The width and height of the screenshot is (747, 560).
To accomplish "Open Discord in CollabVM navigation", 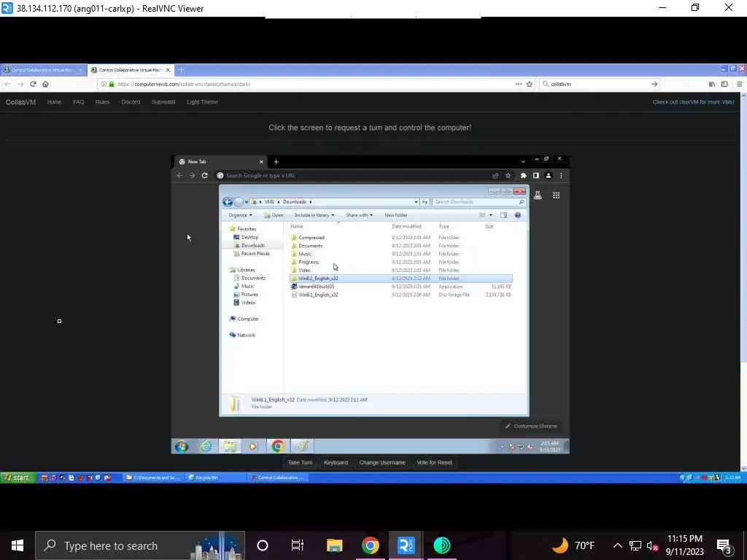I will click(x=131, y=102).
